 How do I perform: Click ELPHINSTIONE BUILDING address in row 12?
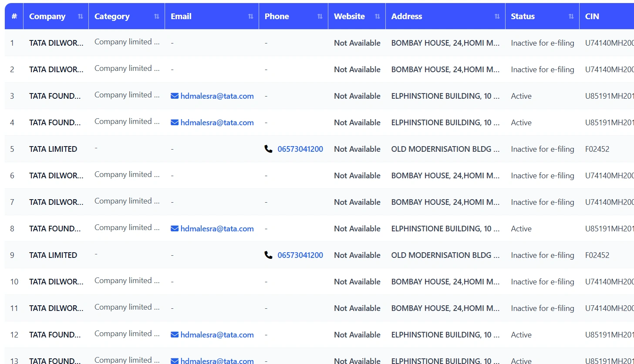[x=445, y=335]
